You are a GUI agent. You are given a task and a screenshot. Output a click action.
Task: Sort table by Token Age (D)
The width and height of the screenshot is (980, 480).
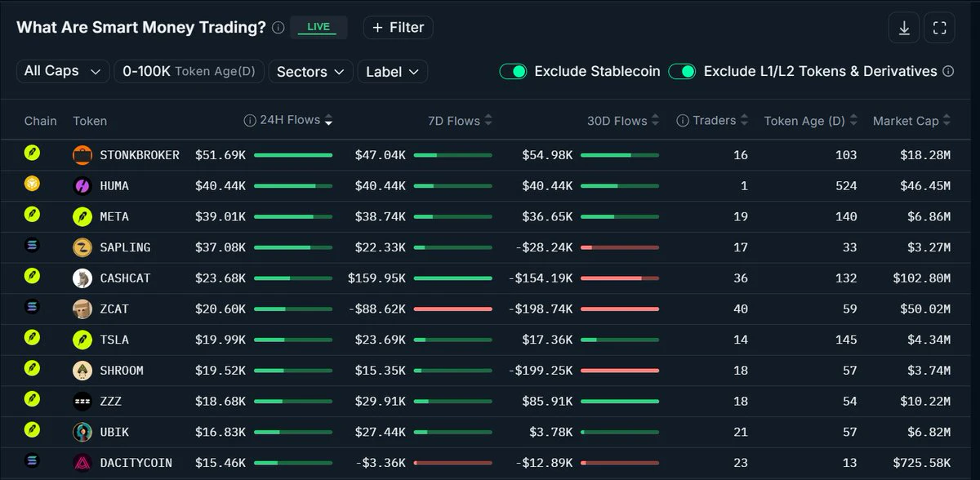point(853,121)
